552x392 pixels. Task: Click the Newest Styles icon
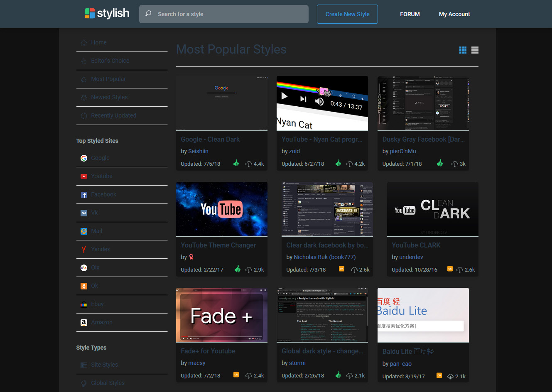(x=84, y=97)
